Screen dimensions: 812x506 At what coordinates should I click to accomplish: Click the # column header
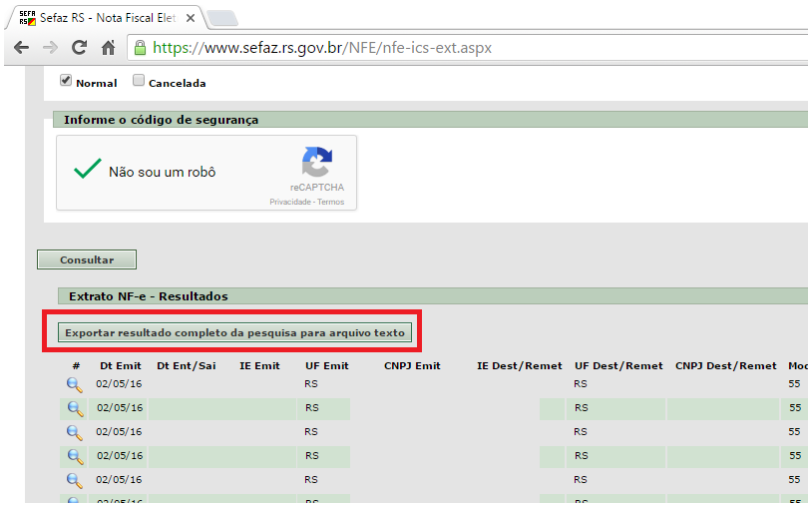tap(76, 366)
